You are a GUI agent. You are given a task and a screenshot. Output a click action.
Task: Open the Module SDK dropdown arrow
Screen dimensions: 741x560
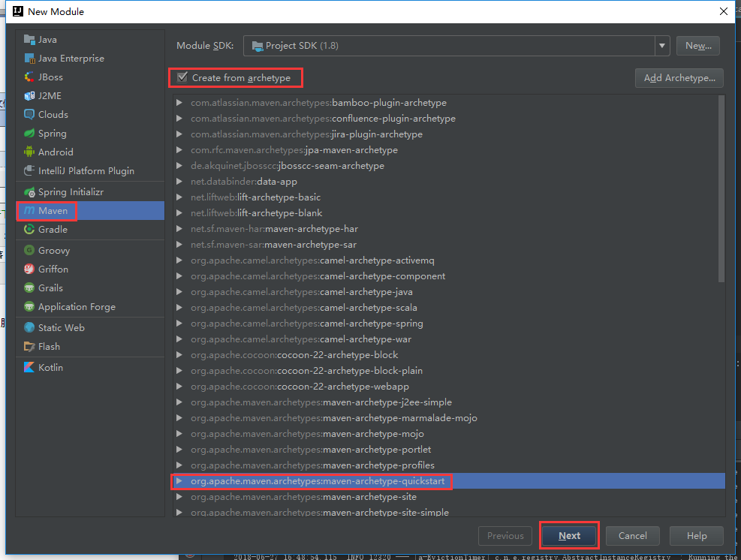pyautogui.click(x=662, y=46)
